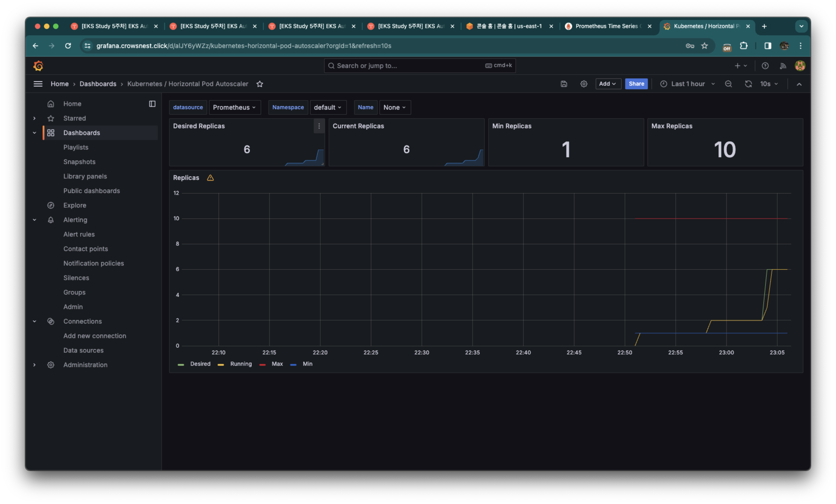Open dashboard settings gear icon
The height and width of the screenshot is (504, 836).
583,84
